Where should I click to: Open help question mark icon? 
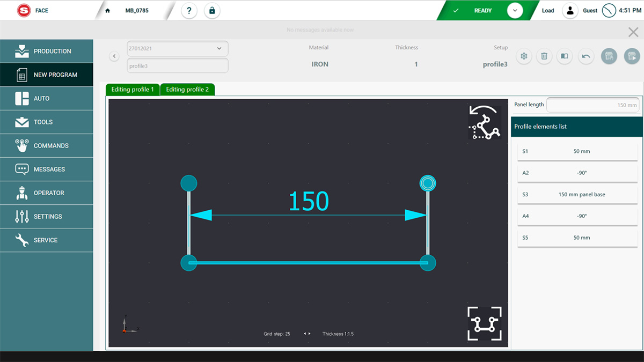coord(189,11)
